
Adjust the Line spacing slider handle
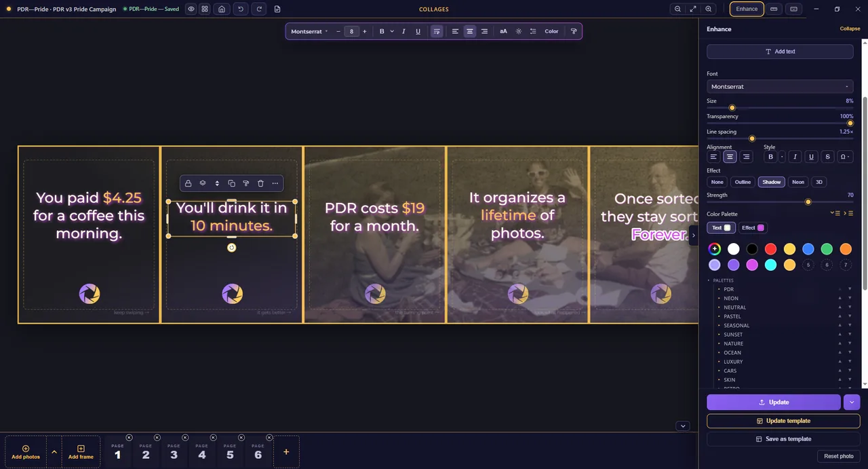[x=752, y=138]
